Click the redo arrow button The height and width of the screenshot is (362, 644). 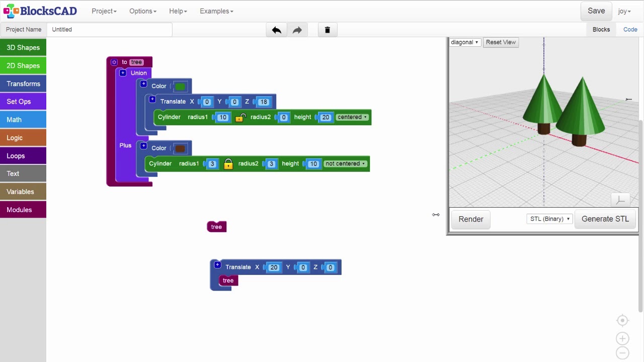(x=297, y=30)
